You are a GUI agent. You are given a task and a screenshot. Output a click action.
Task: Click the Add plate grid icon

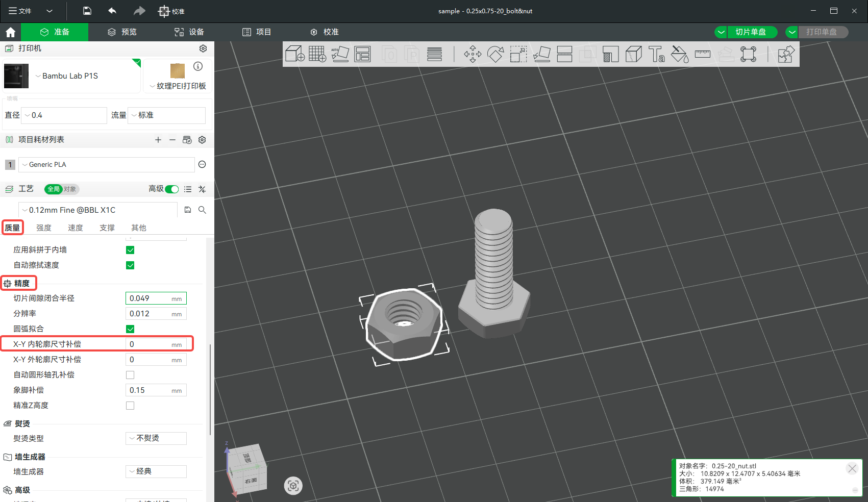click(x=317, y=54)
